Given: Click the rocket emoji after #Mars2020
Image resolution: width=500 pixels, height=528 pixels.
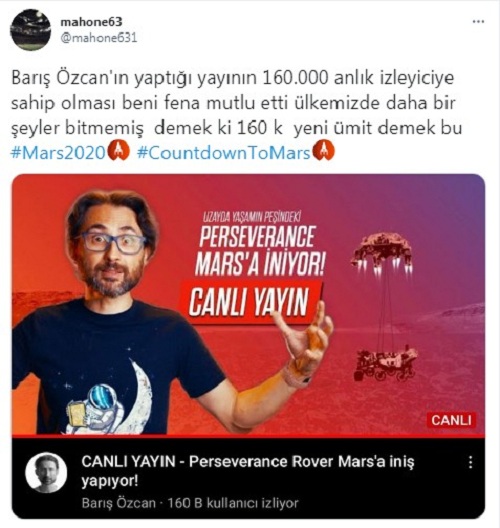Looking at the screenshot, I should click(x=118, y=151).
